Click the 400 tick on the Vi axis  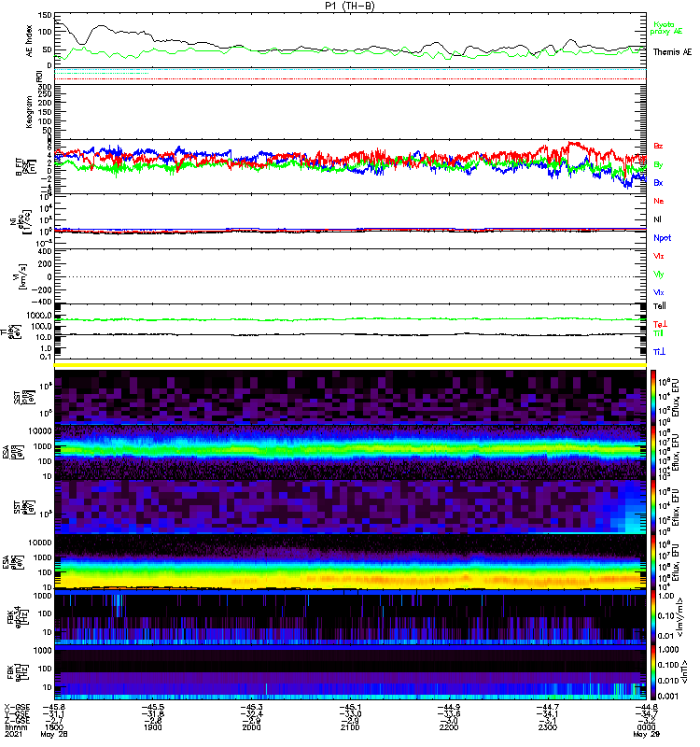tap(45, 251)
